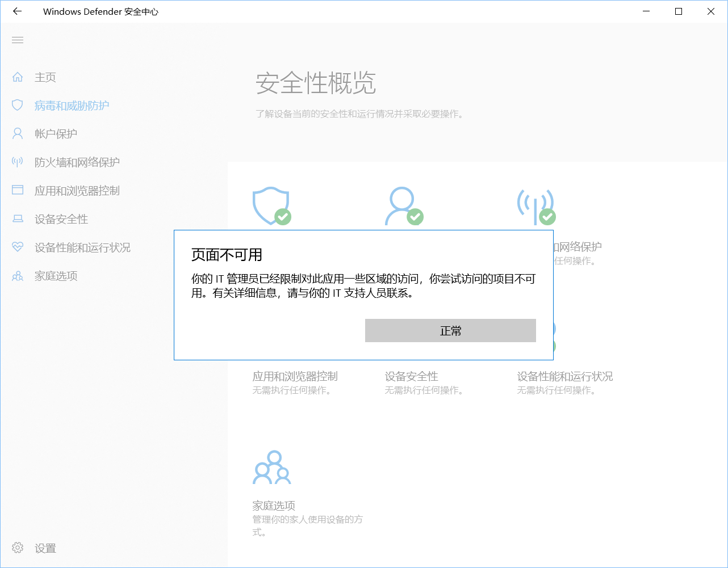Image resolution: width=728 pixels, height=568 pixels.
Task: Maximize the Windows Defender window
Action: tap(679, 11)
